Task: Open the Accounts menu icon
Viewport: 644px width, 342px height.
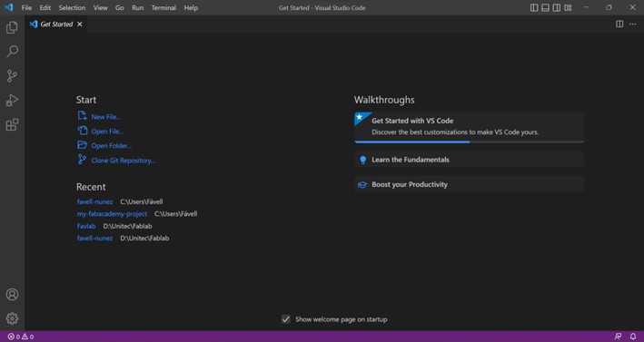Action: click(12, 295)
